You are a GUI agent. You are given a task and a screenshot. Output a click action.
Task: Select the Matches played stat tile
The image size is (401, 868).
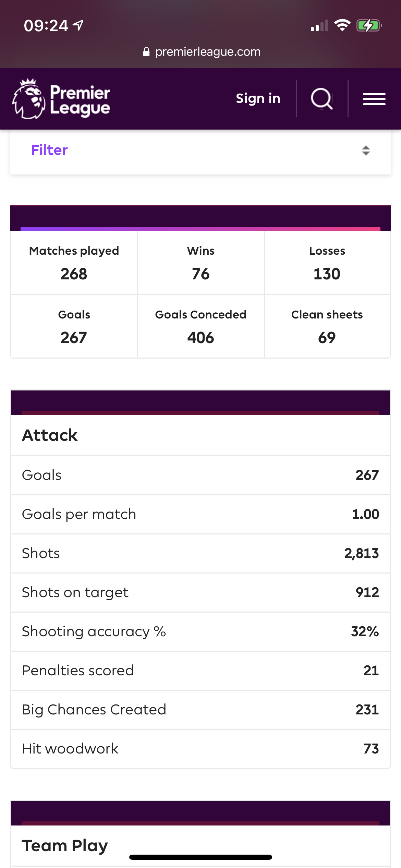click(x=74, y=263)
